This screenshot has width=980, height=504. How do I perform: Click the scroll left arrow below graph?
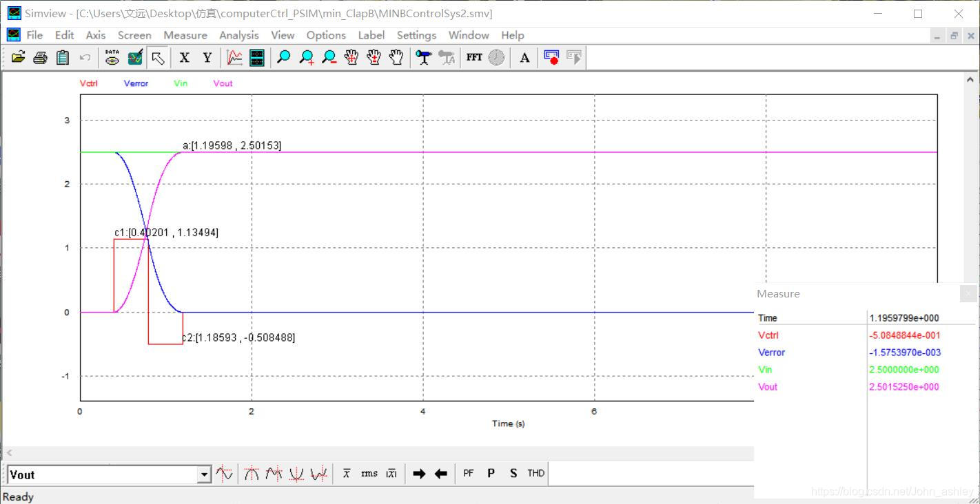click(10, 453)
